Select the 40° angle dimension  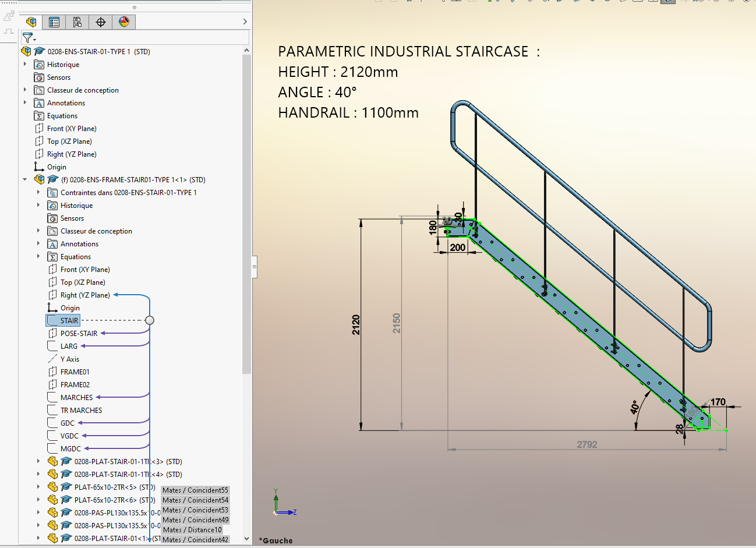tap(635, 407)
